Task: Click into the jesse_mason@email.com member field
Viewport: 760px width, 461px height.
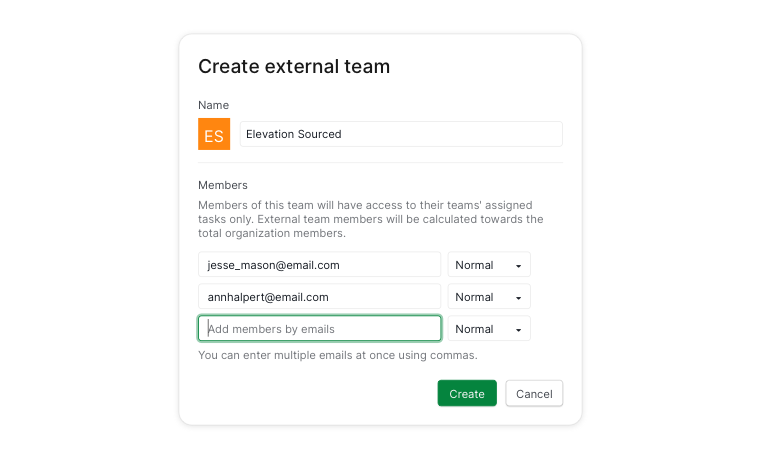Action: (319, 265)
